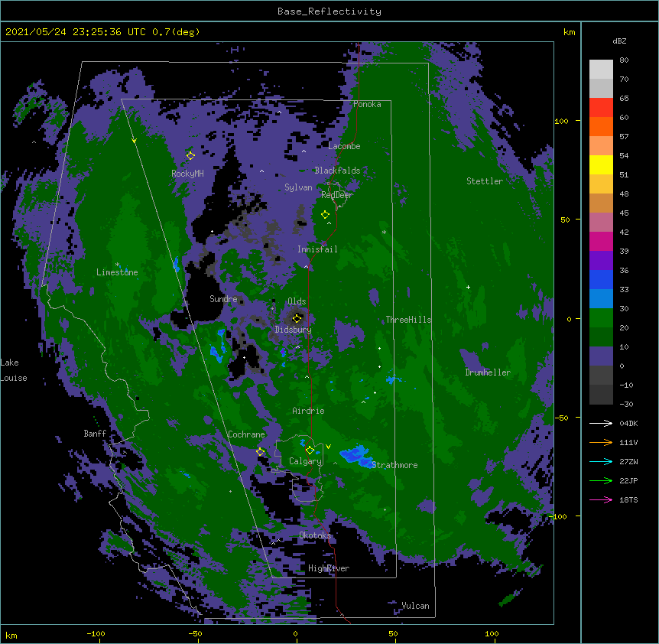This screenshot has width=659, height=644.
Task: Click the yellow station marker below RedDeer
Action: pos(325,215)
